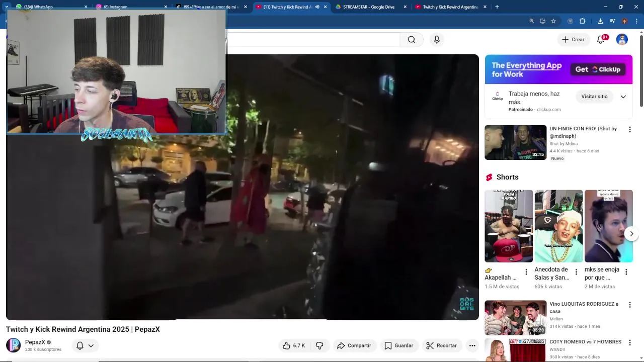Open options for UN FINDE CON FRO video
The width and height of the screenshot is (644, 362).
tap(629, 130)
